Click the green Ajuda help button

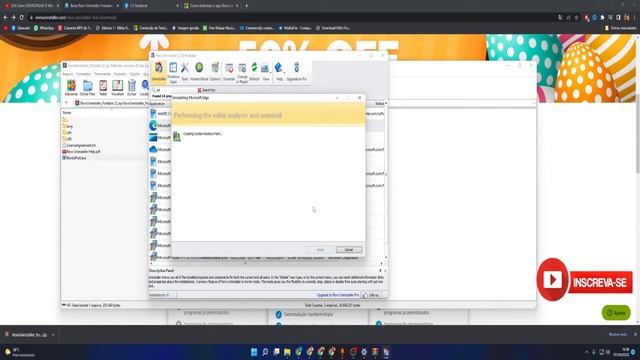616,313
